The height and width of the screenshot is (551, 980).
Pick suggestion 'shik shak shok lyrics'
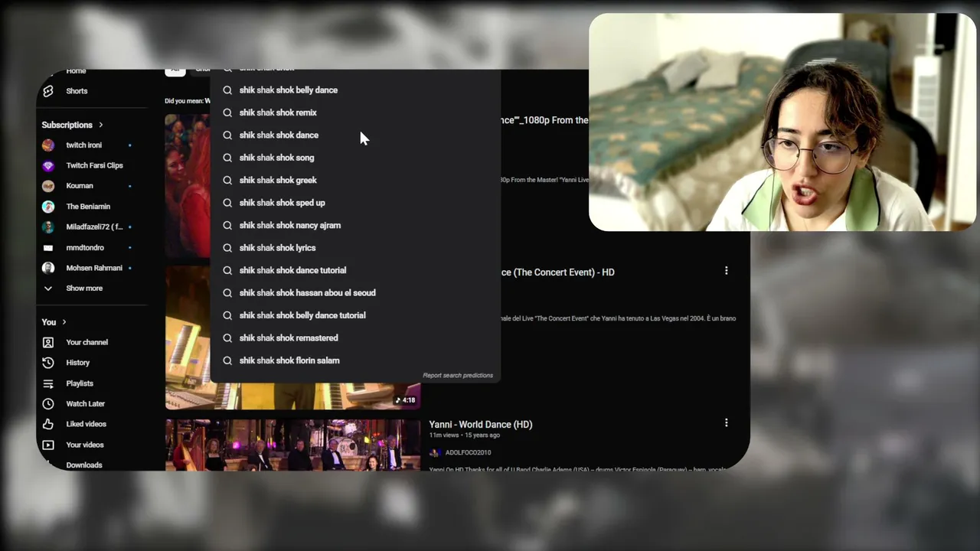click(x=356, y=248)
